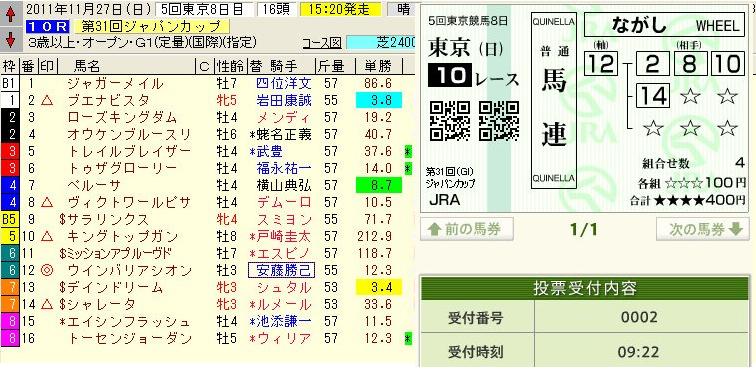
Task: Select horse name ペルーサ
Action: tap(94, 185)
